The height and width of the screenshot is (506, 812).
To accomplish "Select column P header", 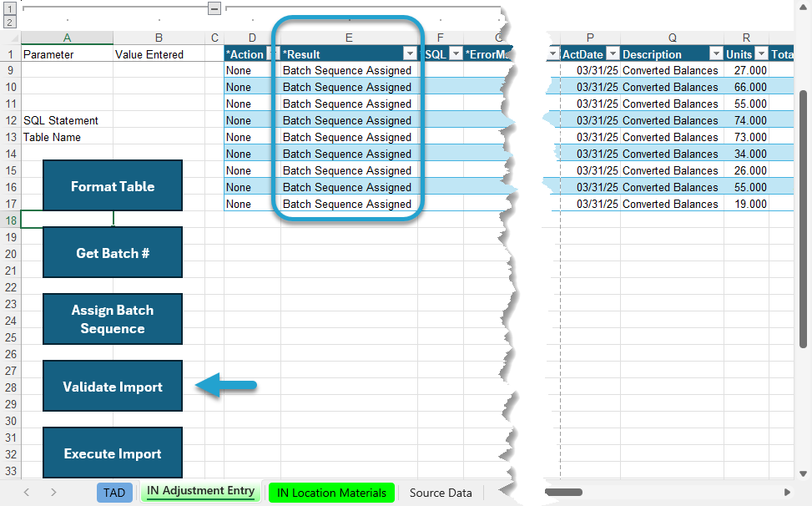I will click(590, 38).
